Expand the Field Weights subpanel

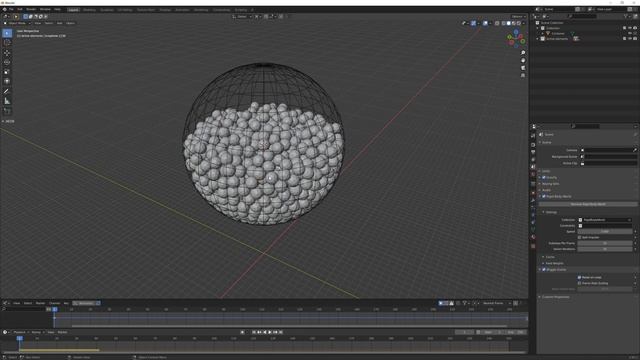click(x=553, y=263)
